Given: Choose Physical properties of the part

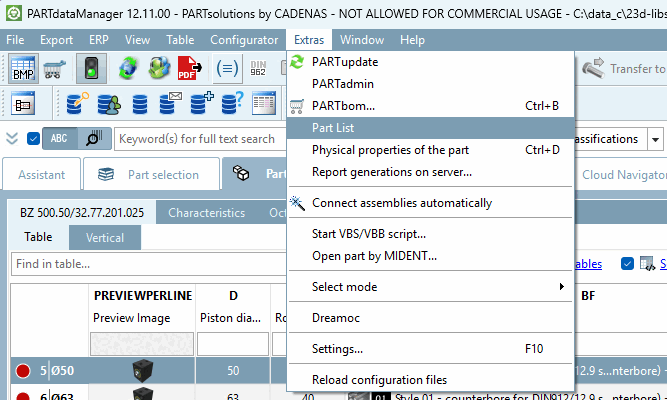Looking at the screenshot, I should point(430,150).
